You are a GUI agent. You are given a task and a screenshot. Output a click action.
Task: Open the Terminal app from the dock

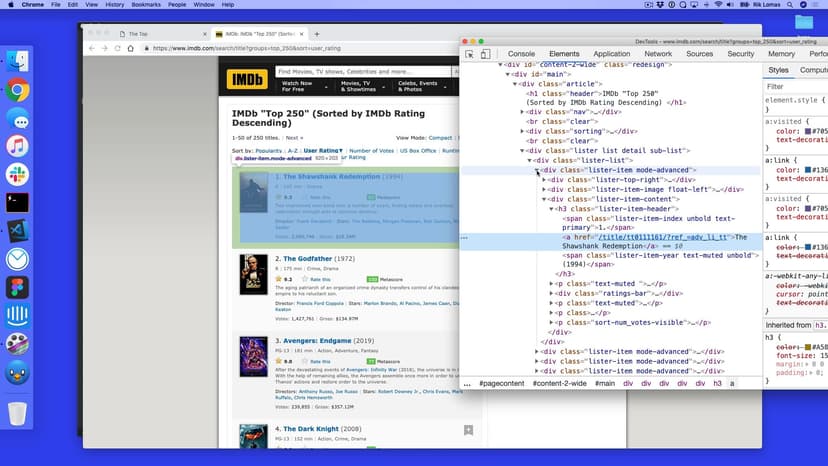(x=17, y=202)
